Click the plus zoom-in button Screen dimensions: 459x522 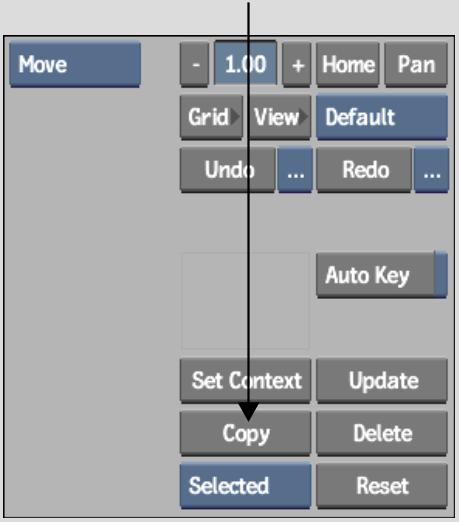point(297,64)
